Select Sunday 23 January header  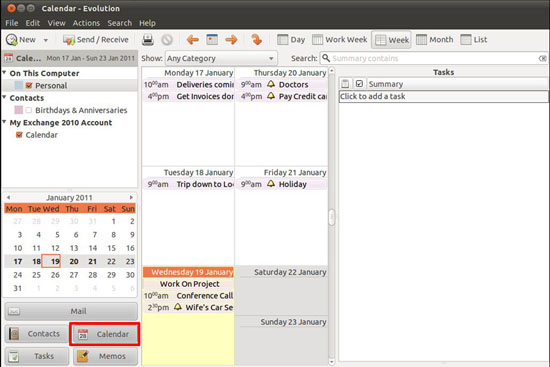pos(282,322)
